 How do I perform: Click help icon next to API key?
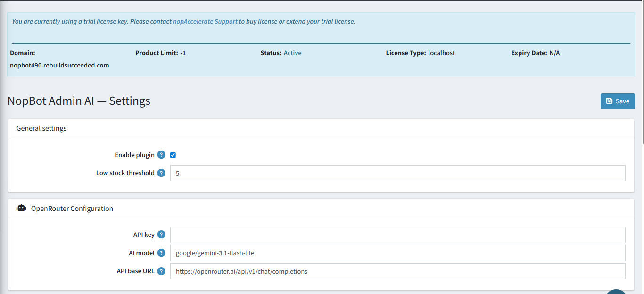tap(161, 235)
